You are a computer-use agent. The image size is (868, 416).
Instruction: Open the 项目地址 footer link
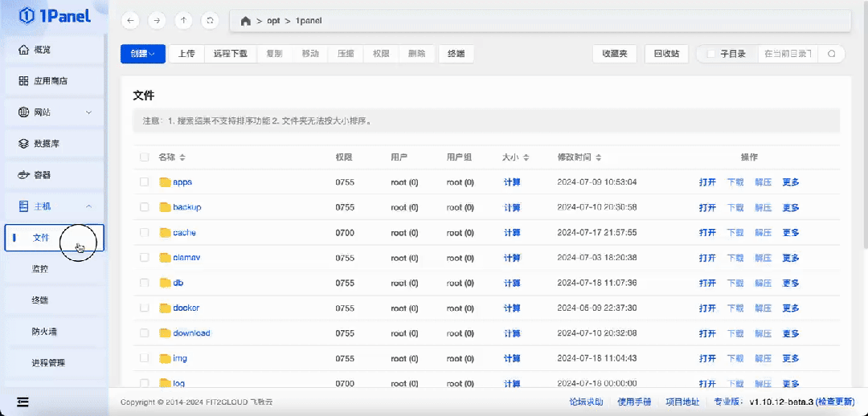pos(682,402)
